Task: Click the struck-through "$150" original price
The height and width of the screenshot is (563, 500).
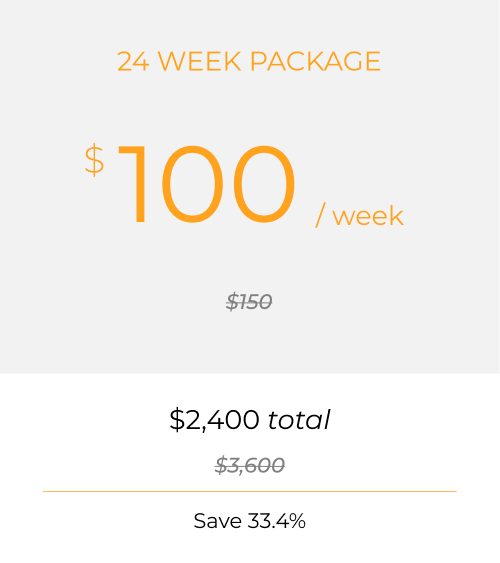Action: [249, 302]
